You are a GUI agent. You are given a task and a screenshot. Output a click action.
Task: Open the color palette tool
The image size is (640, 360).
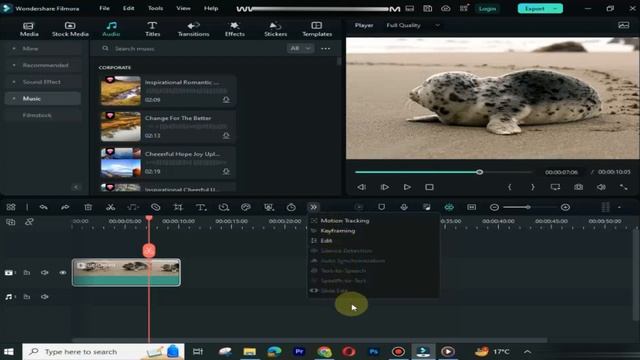(246, 207)
